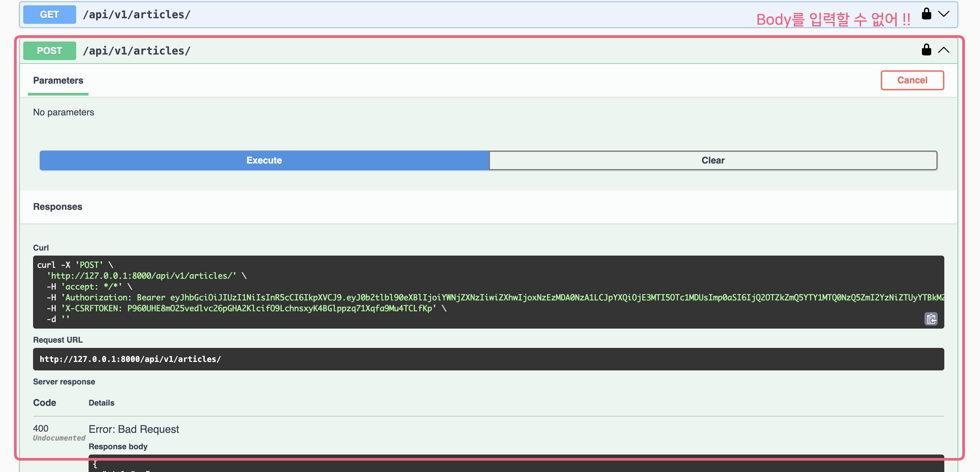980x472 pixels.
Task: Expand the GET /api/v1/articles/ operation chevron
Action: click(944, 14)
